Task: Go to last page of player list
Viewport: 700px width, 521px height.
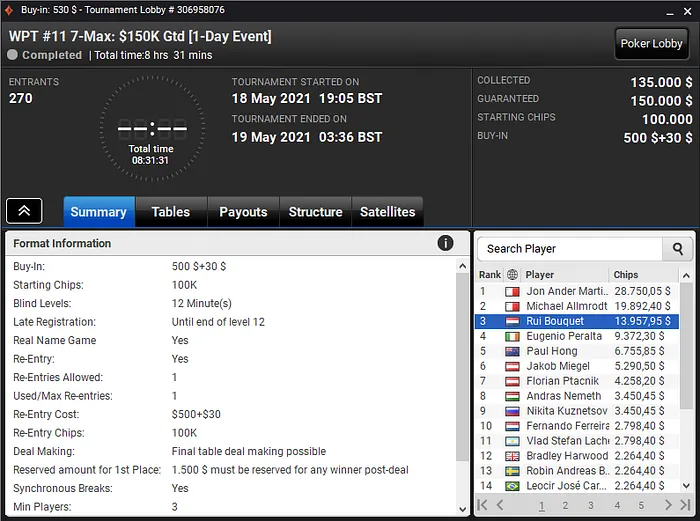Action: pyautogui.click(x=685, y=505)
